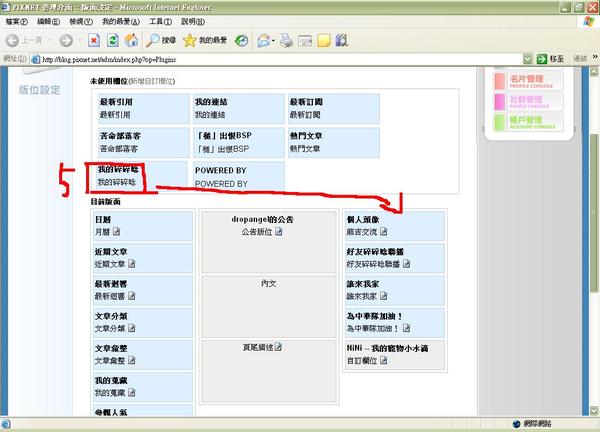Click the 網際網路 zone status indicator
The height and width of the screenshot is (432, 600).
point(532,424)
